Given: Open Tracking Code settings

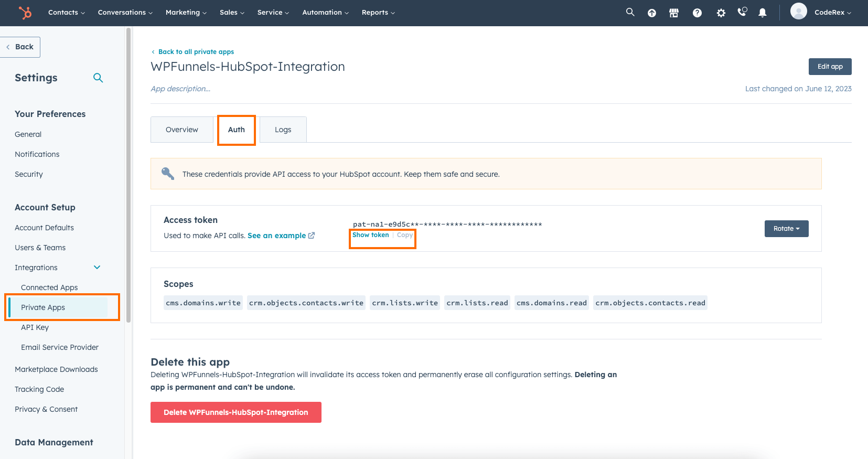Looking at the screenshot, I should [39, 389].
